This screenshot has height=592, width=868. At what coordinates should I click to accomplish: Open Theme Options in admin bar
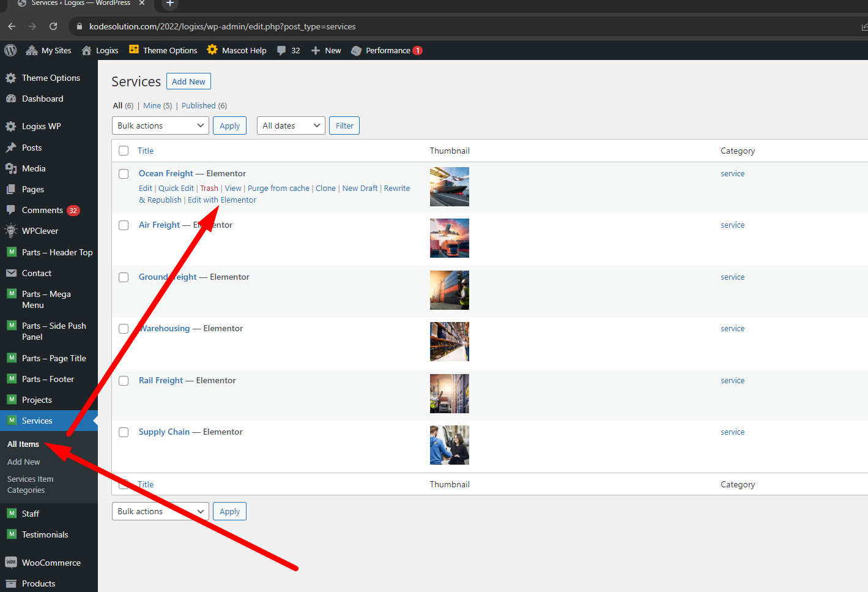tap(163, 50)
